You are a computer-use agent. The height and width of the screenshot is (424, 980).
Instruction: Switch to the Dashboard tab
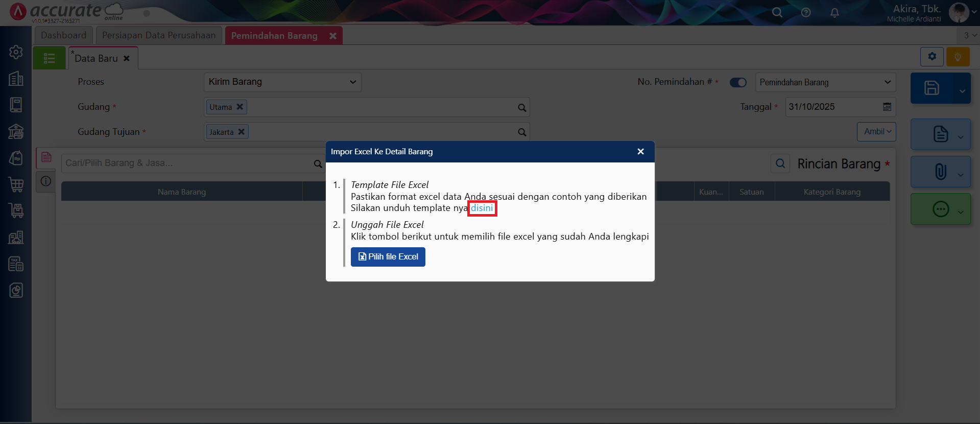point(63,35)
